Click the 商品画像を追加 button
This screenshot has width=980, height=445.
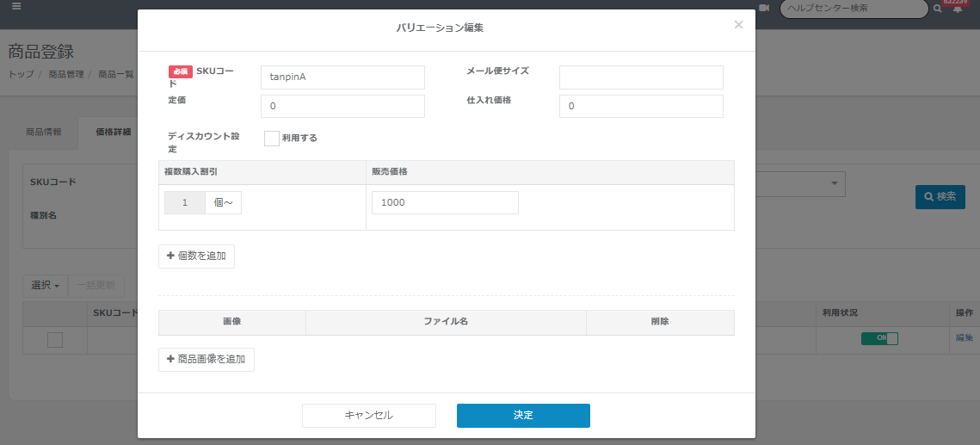pyautogui.click(x=206, y=360)
